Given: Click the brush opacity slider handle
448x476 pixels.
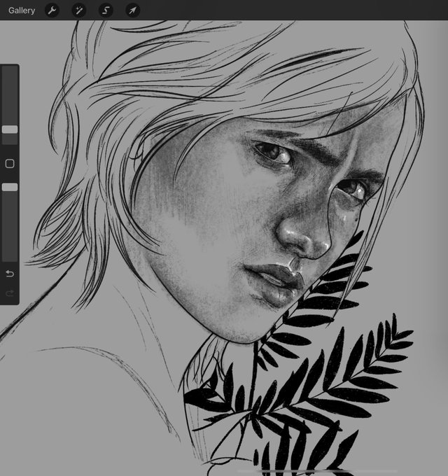Looking at the screenshot, I should [x=10, y=188].
